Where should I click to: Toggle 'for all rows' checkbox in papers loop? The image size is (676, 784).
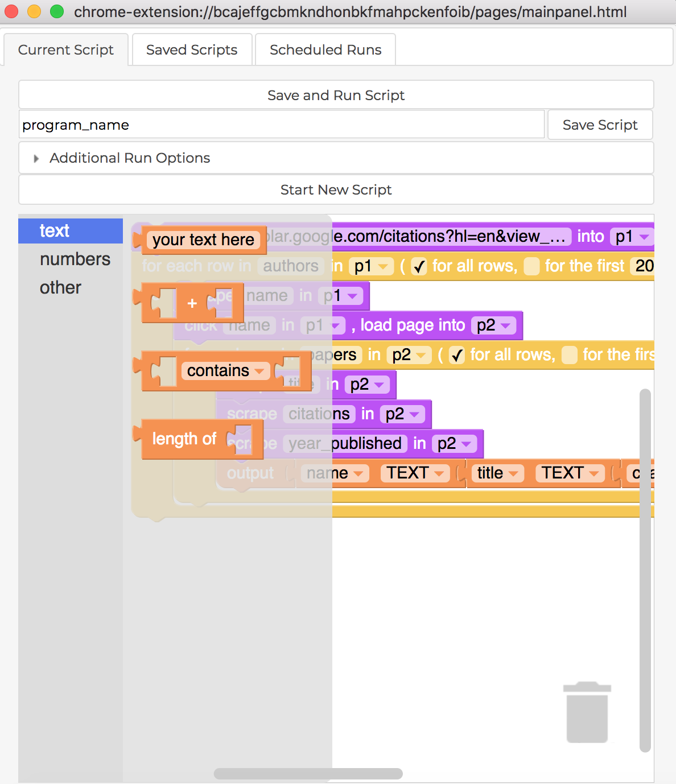click(x=457, y=355)
